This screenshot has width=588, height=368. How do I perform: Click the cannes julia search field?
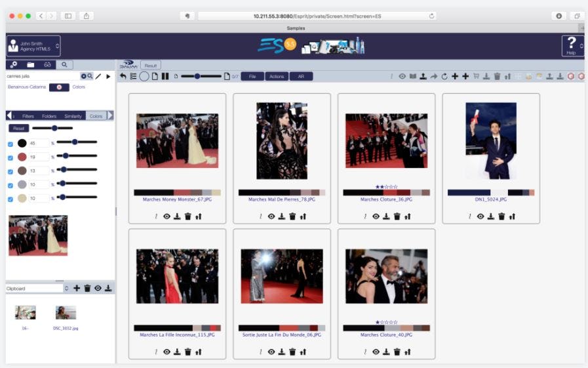tap(43, 76)
